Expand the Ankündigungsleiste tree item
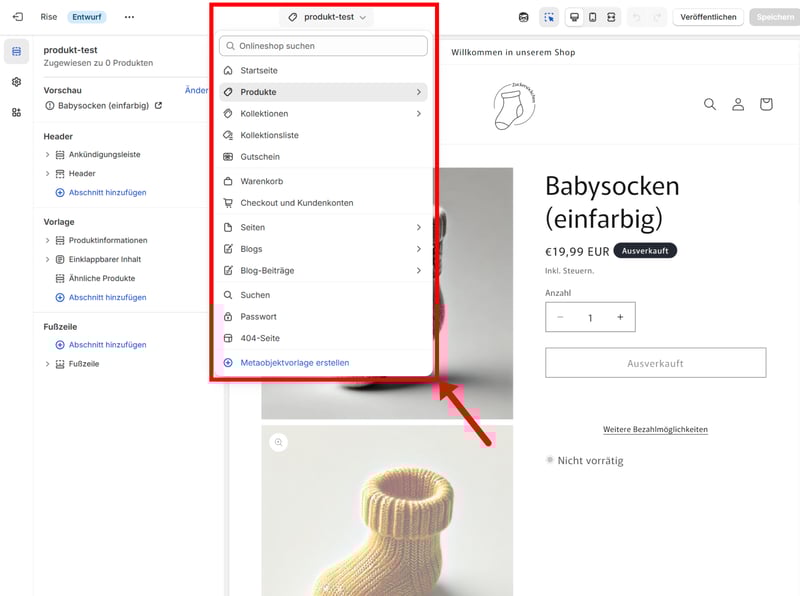 coord(47,155)
